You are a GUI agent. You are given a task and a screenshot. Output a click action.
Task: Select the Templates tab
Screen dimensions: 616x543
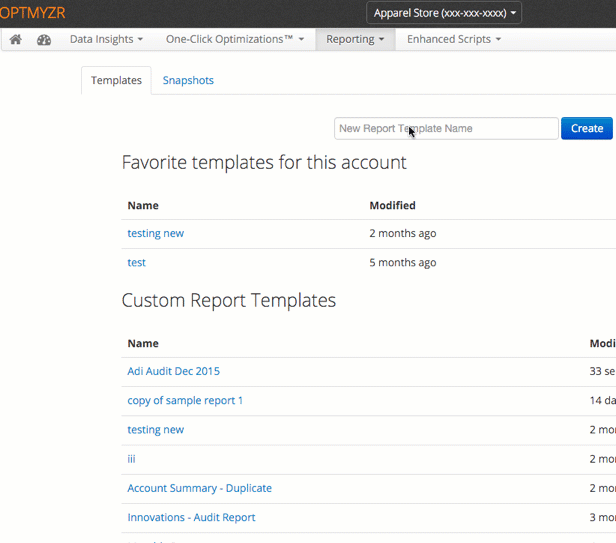click(x=116, y=81)
